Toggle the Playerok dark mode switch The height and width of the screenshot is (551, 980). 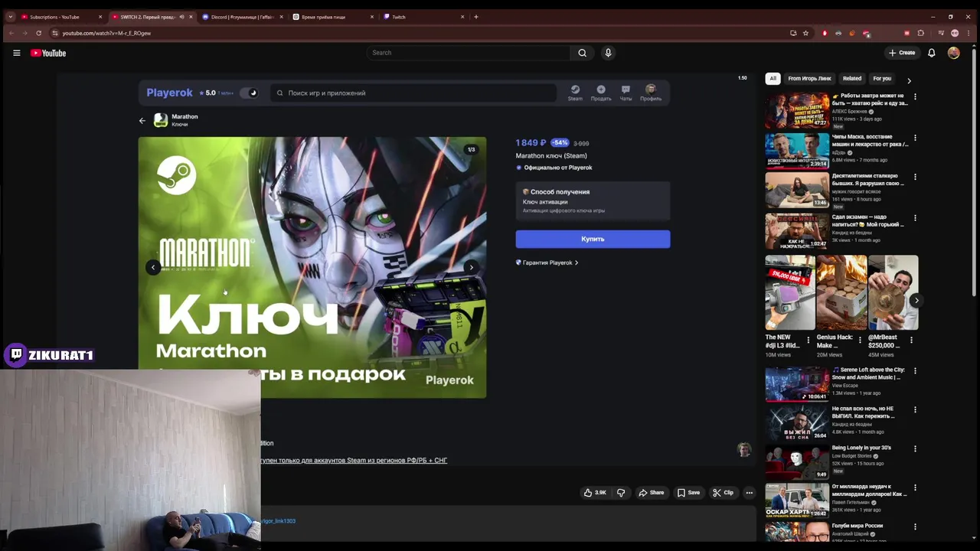point(249,93)
